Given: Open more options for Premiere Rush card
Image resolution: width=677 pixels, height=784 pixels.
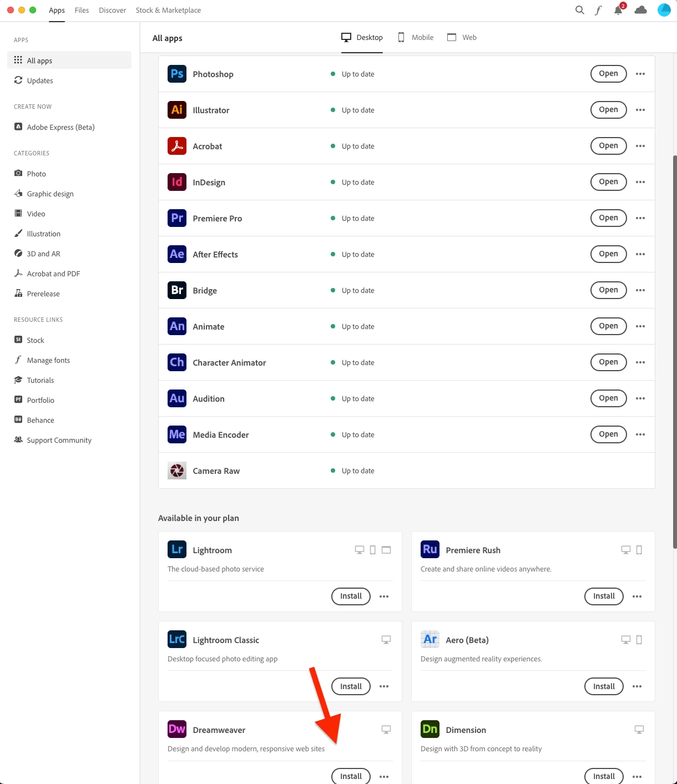Looking at the screenshot, I should tap(637, 596).
